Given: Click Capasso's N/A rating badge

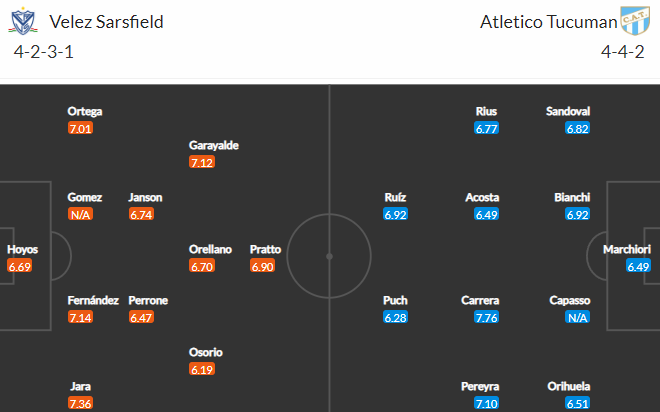Looking at the screenshot, I should pyautogui.click(x=578, y=317).
